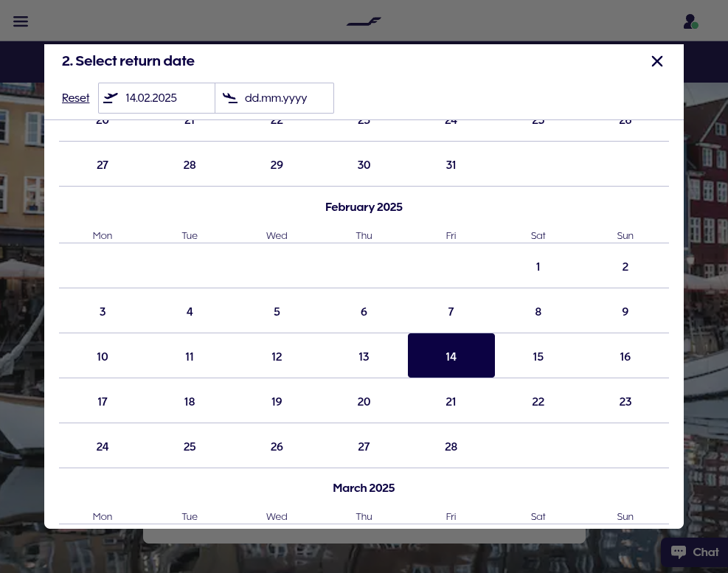The image size is (728, 573).
Task: Select February 2
Action: (625, 266)
